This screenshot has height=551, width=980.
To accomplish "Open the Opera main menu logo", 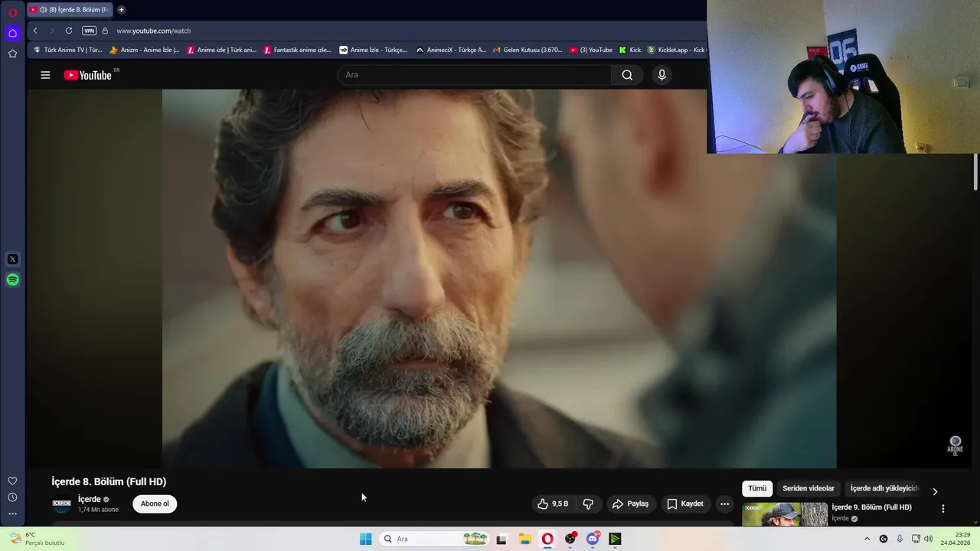I will tap(12, 12).
